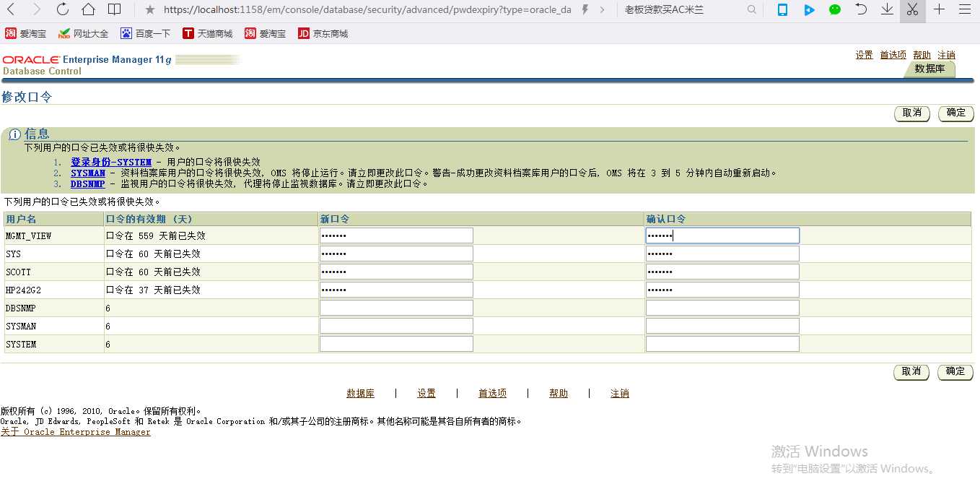
Task: Focus confirm password field for SYS
Action: coord(722,254)
